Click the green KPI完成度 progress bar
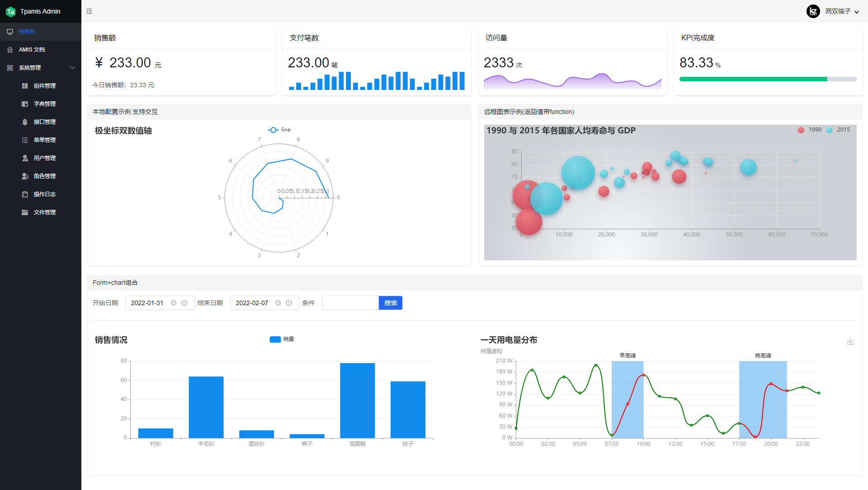The width and height of the screenshot is (868, 490). [753, 79]
